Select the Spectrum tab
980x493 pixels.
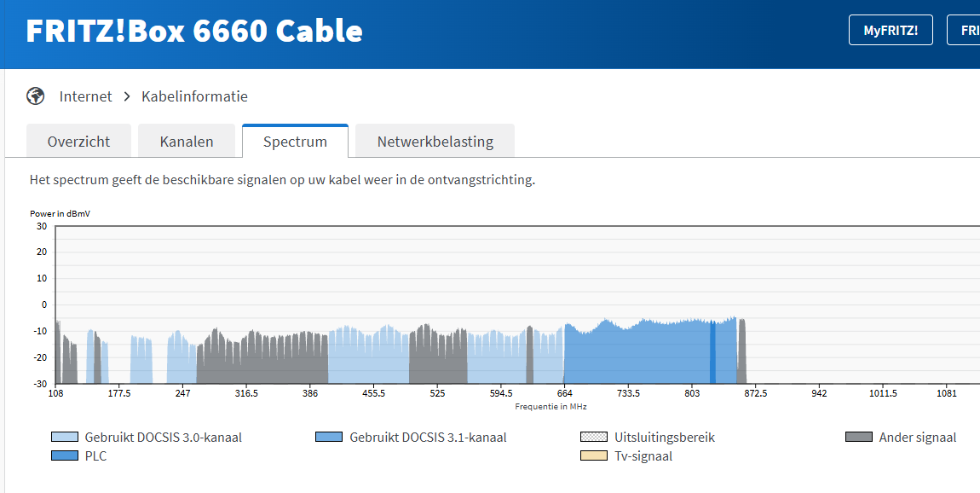click(x=295, y=142)
